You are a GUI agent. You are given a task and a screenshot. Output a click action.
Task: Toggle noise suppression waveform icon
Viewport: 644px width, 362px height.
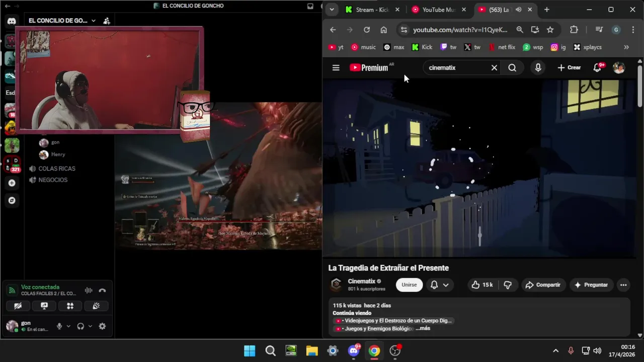click(x=89, y=290)
